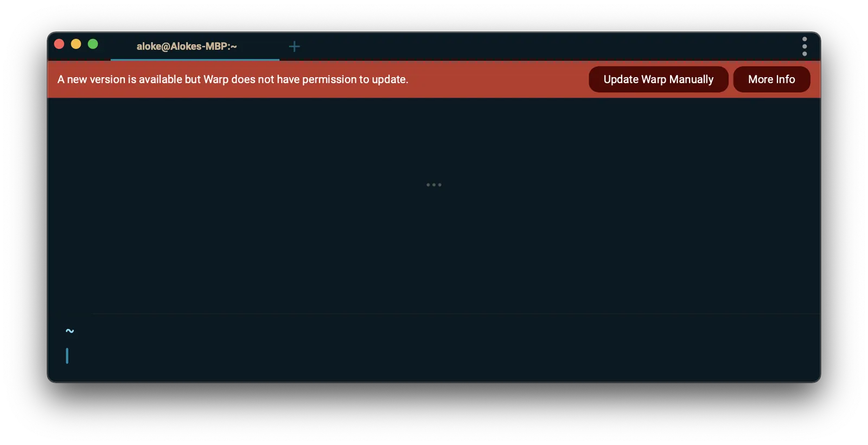The image size is (868, 445).
Task: Select the aloke@Alokes-MBP:~ tab
Action: pyautogui.click(x=195, y=47)
